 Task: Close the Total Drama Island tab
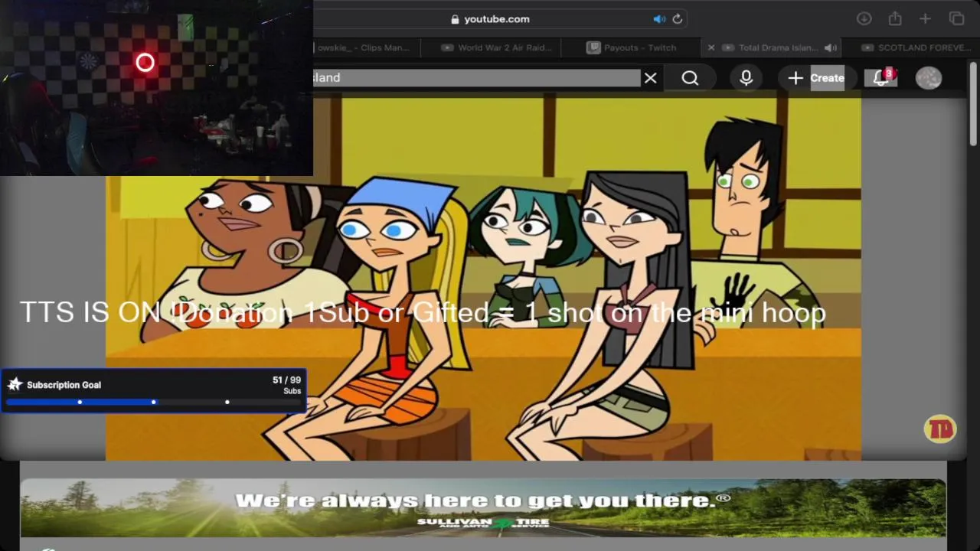tap(710, 47)
